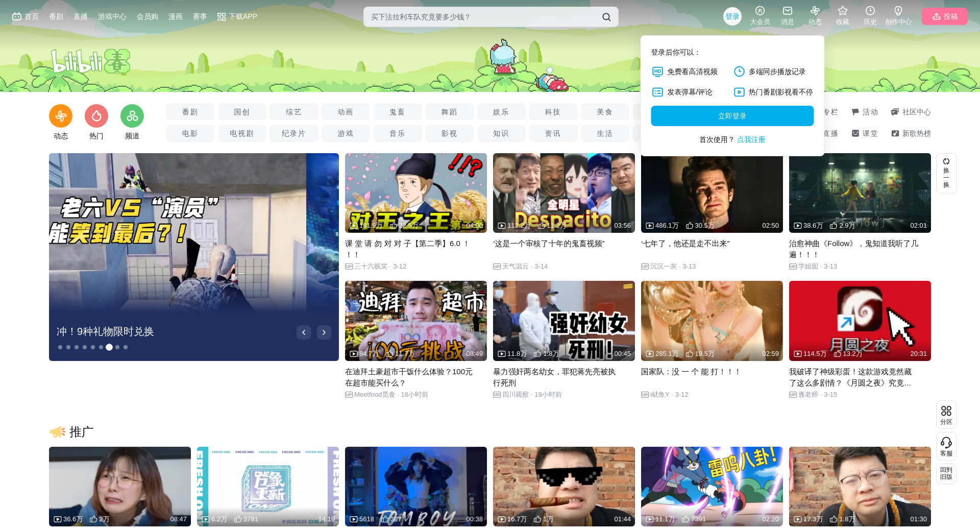Show previous carousel banner
The width and height of the screenshot is (980, 531).
click(304, 332)
